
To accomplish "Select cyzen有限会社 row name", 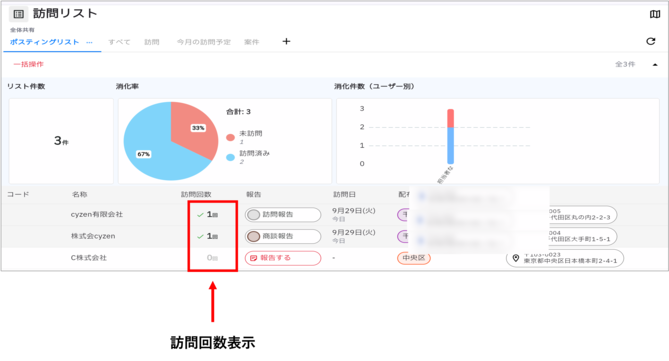I will click(97, 215).
